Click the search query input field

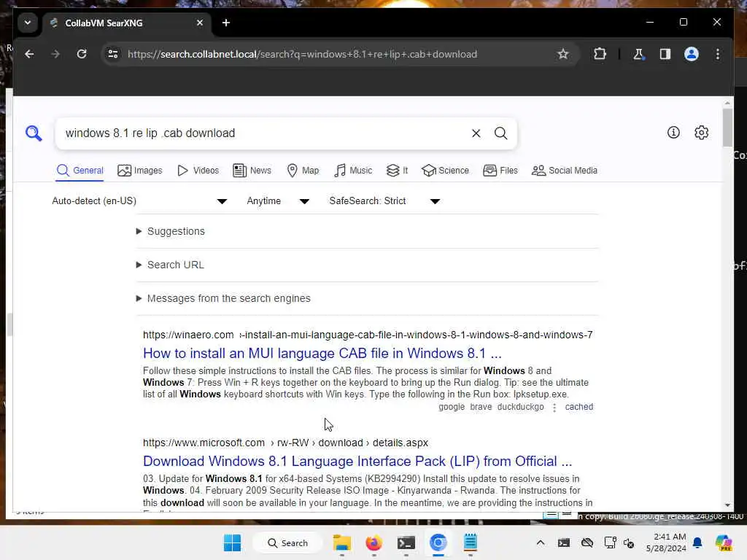264,133
